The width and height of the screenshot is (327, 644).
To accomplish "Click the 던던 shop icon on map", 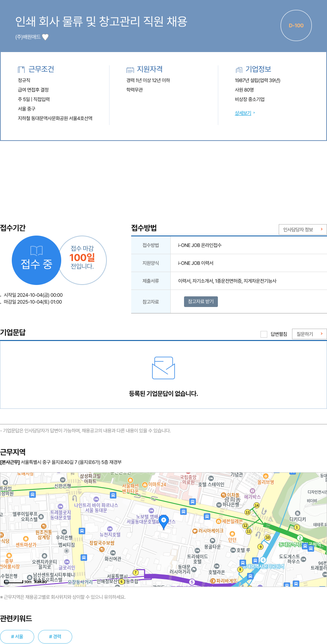I will (232, 534).
